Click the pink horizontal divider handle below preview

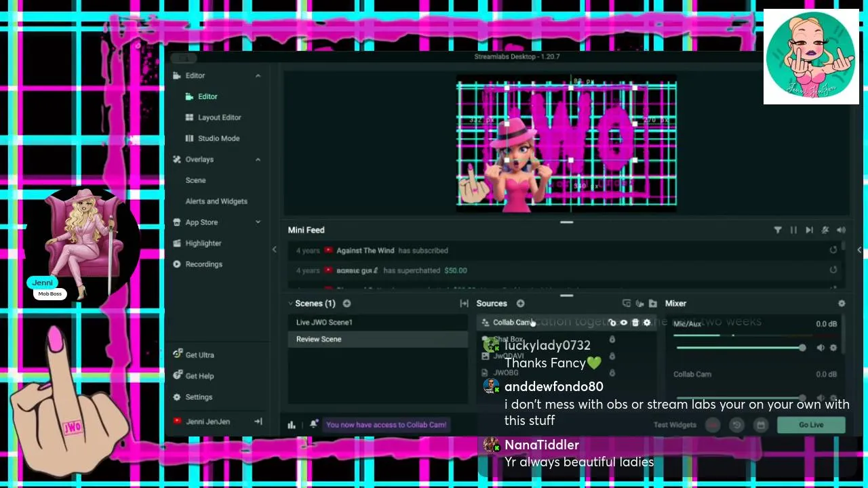[x=566, y=222]
